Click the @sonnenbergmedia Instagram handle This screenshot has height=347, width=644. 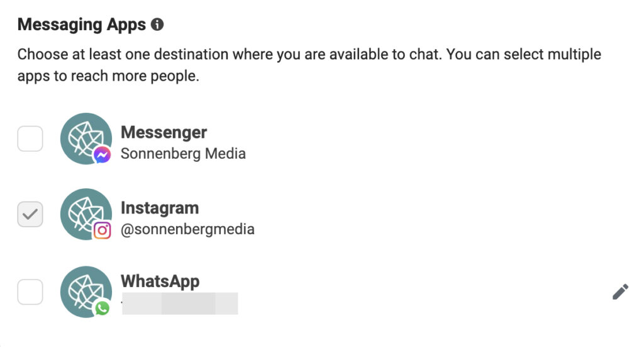(x=187, y=229)
